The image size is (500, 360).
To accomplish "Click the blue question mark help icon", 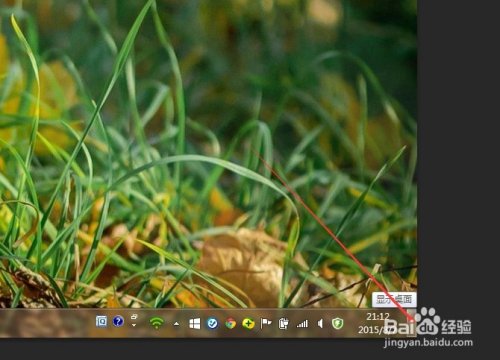I will (118, 321).
